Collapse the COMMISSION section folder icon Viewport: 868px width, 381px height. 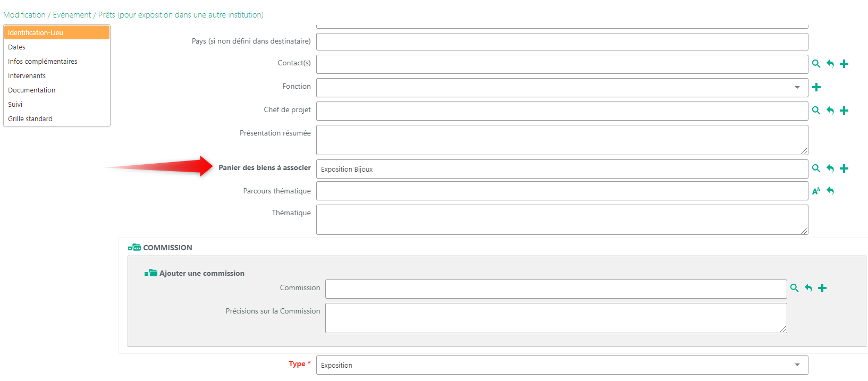click(134, 248)
